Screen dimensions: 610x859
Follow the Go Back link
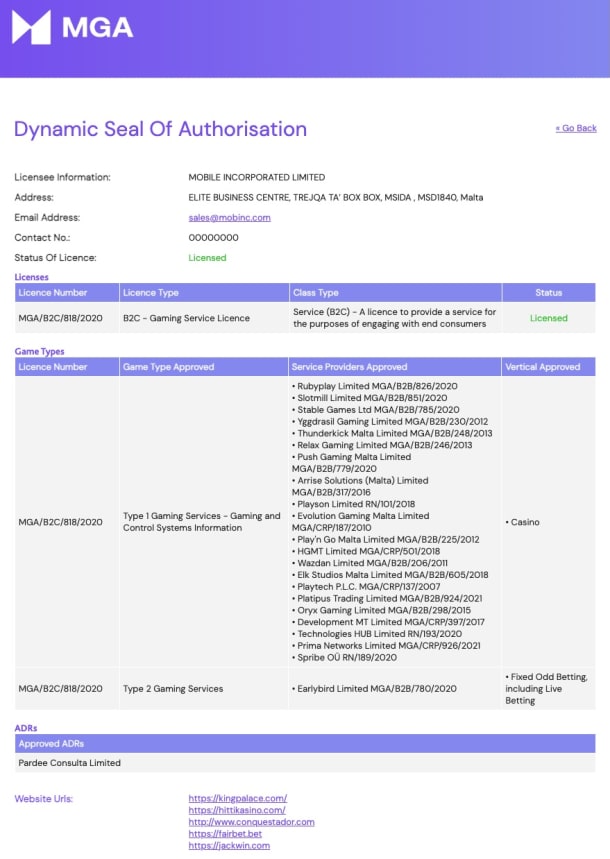click(x=576, y=128)
